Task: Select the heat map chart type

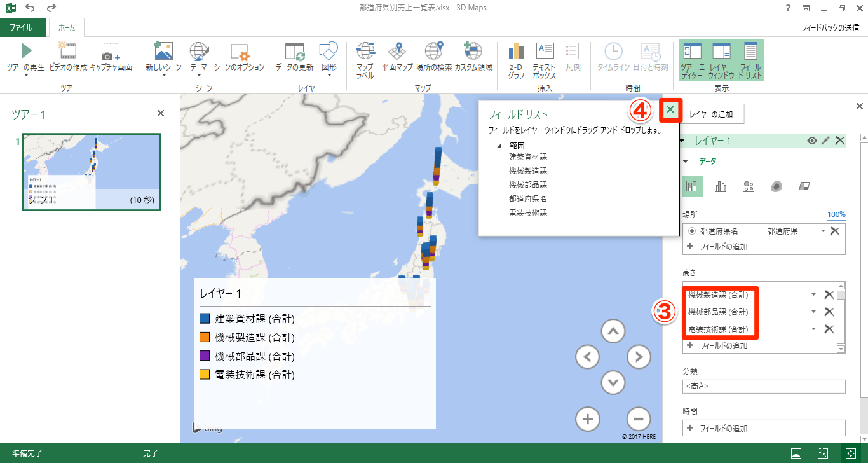Action: (x=776, y=186)
